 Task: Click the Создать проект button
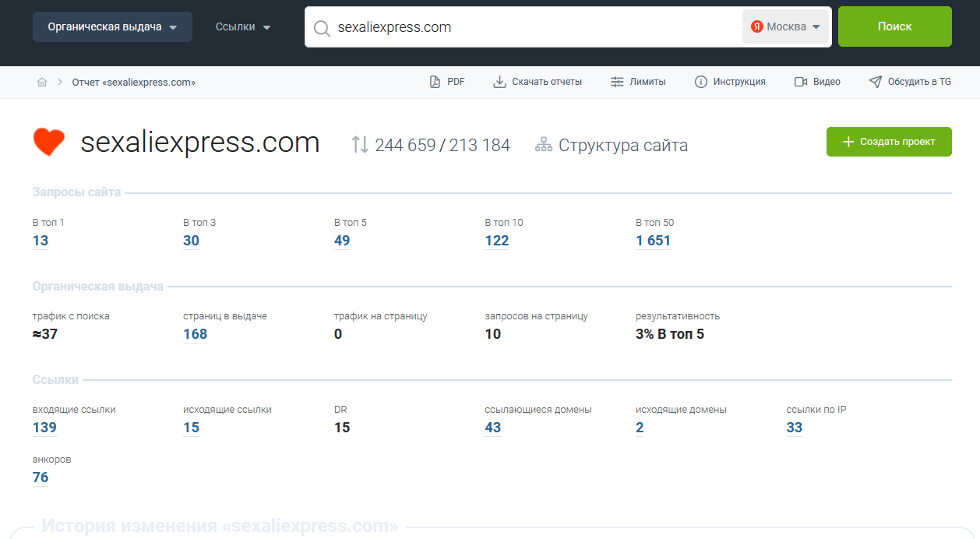(888, 142)
